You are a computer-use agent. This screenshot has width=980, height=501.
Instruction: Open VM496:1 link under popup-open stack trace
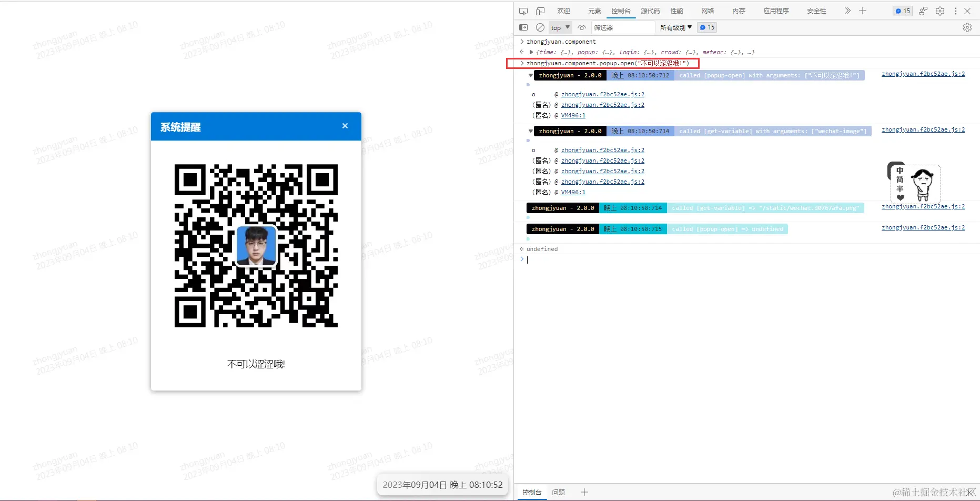[573, 115]
